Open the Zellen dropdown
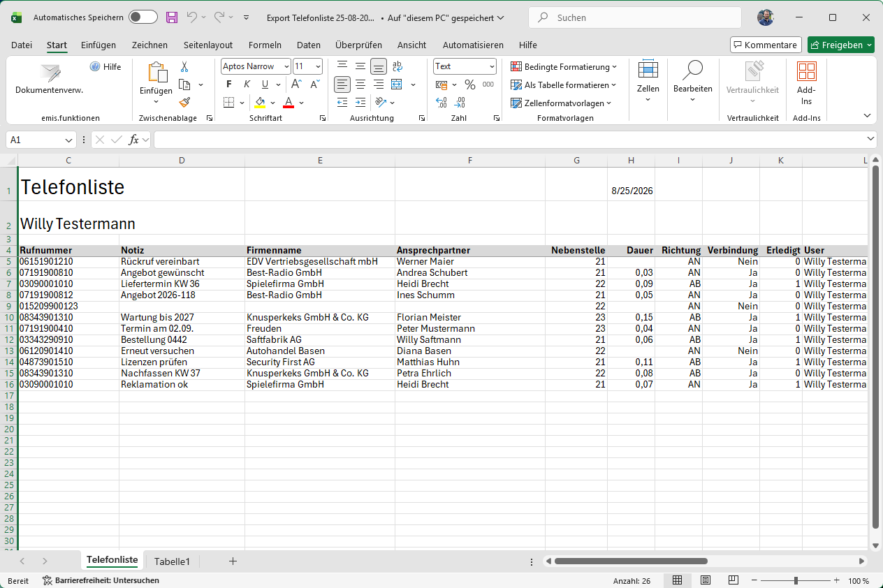The width and height of the screenshot is (883, 588). (x=648, y=82)
